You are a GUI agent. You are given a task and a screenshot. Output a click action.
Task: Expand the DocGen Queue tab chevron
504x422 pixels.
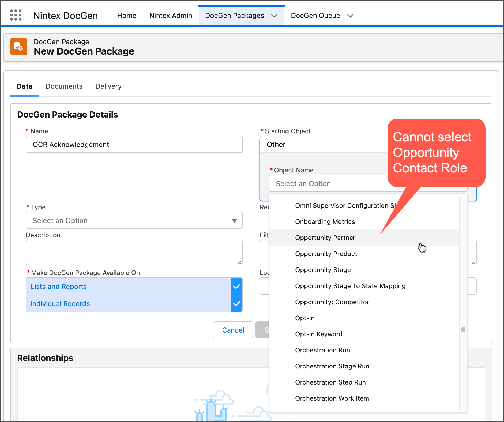pyautogui.click(x=350, y=16)
